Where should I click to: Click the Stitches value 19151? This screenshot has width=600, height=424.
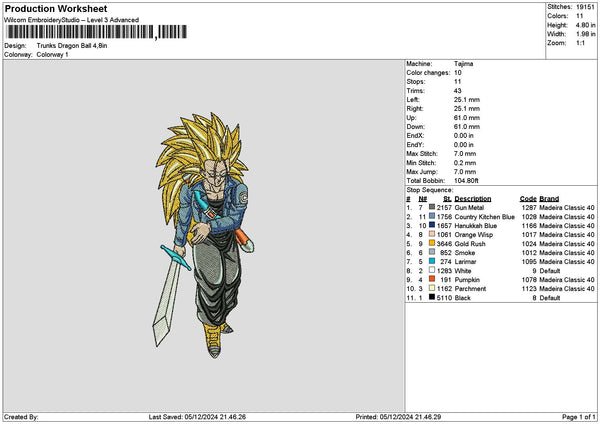coord(585,7)
